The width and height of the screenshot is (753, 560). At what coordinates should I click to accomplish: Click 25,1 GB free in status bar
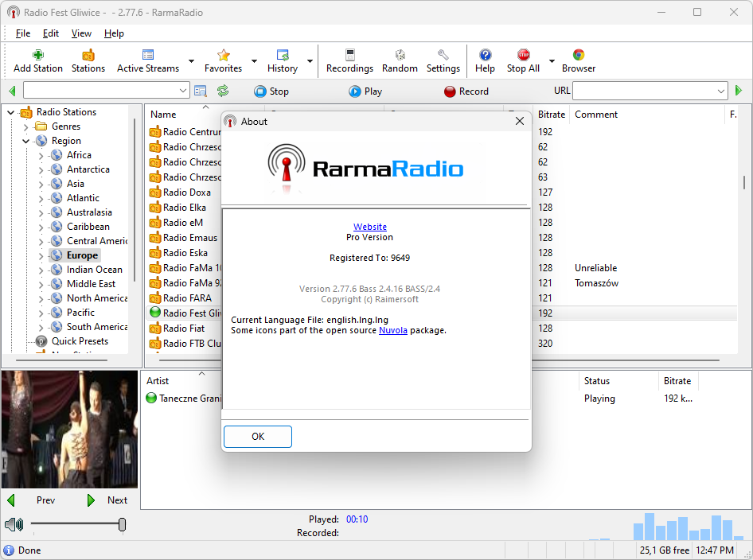coord(664,550)
